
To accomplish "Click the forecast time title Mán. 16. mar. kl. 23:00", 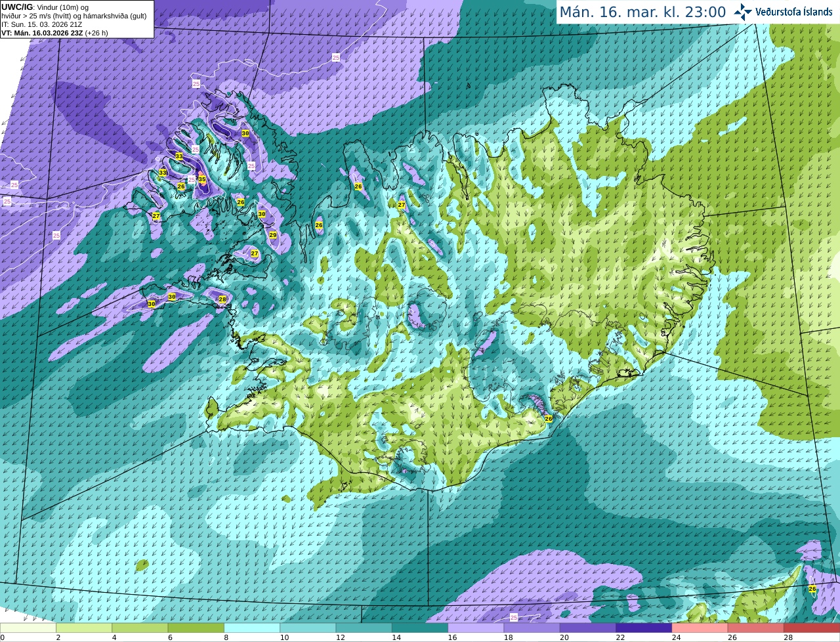I will 642,12.
